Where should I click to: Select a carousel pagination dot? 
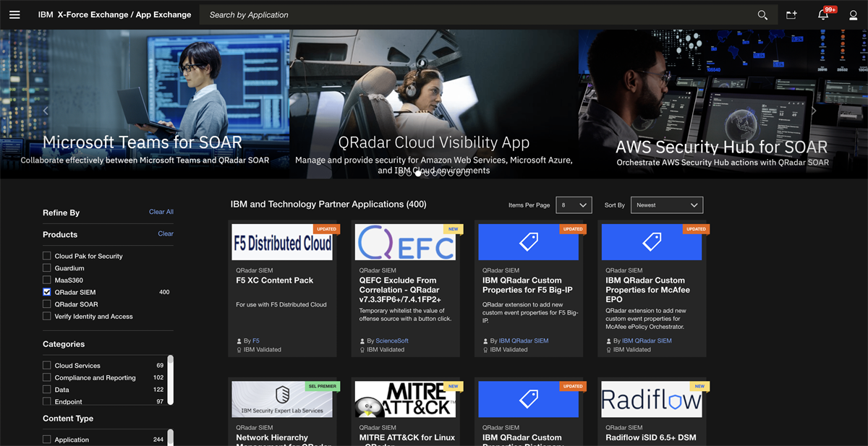[x=418, y=173]
